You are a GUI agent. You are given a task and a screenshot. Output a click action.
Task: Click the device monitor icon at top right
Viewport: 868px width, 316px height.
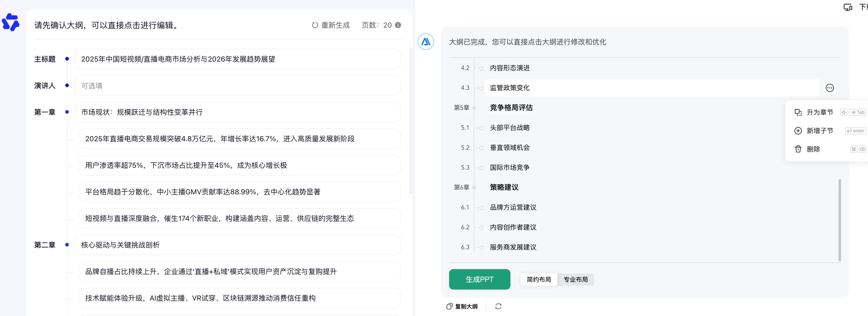pyautogui.click(x=848, y=7)
